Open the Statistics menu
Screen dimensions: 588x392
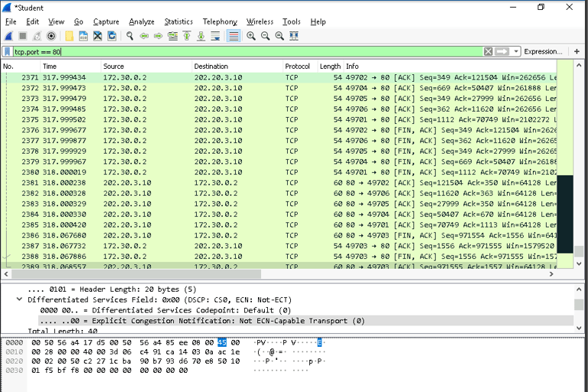coord(178,21)
